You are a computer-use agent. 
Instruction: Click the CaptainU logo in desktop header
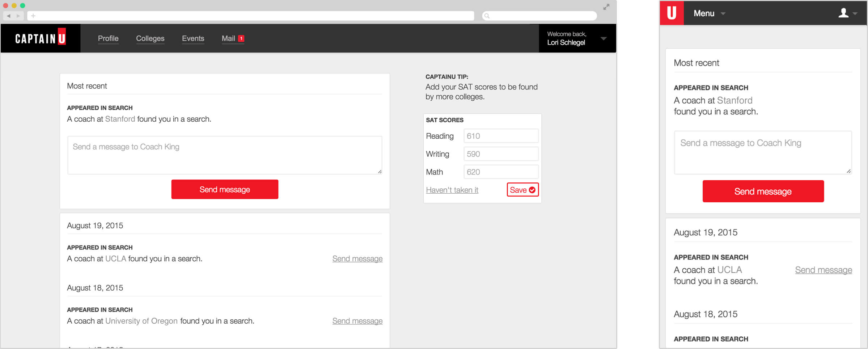click(41, 38)
